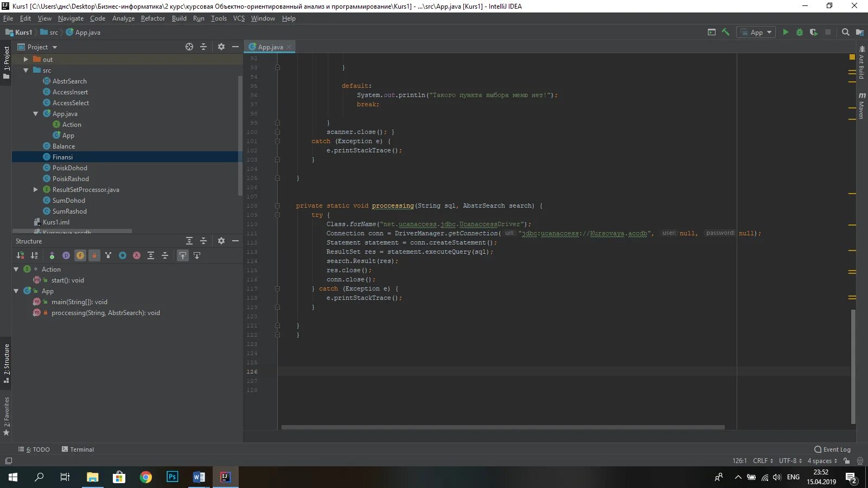The height and width of the screenshot is (488, 868).
Task: Switch to the App.java editor tab
Action: 270,47
